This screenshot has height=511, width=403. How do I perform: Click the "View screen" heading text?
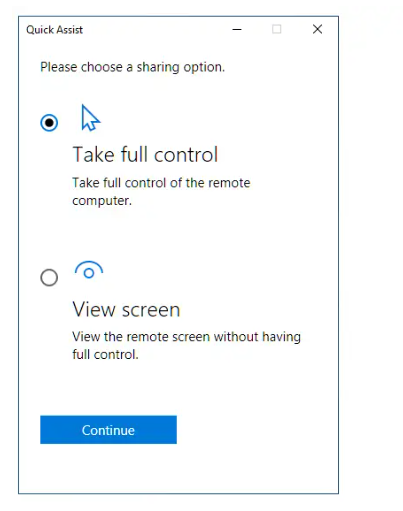point(126,309)
